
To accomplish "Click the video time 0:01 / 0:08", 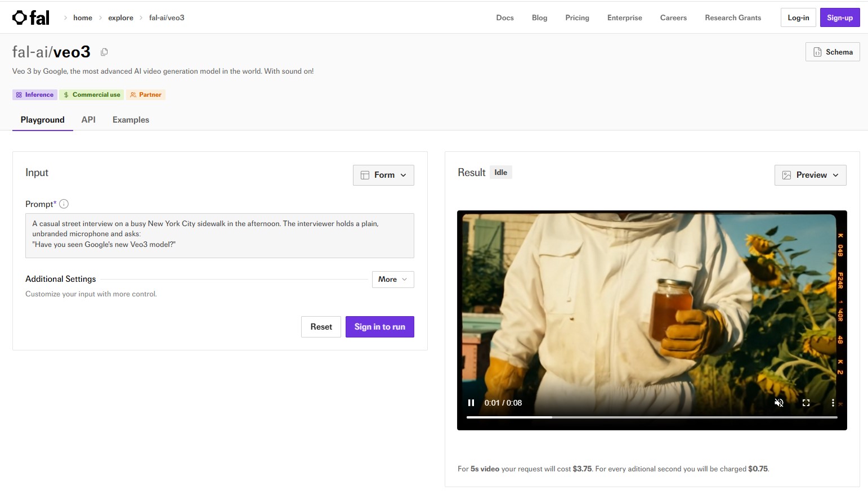I will coord(503,403).
